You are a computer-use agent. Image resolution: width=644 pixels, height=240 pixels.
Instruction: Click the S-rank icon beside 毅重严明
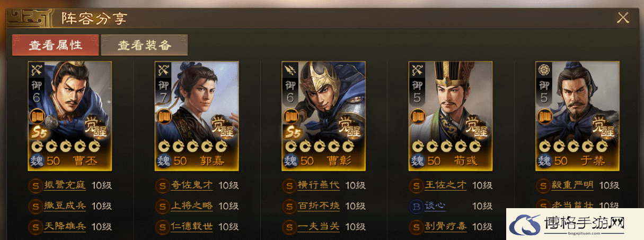(542, 186)
